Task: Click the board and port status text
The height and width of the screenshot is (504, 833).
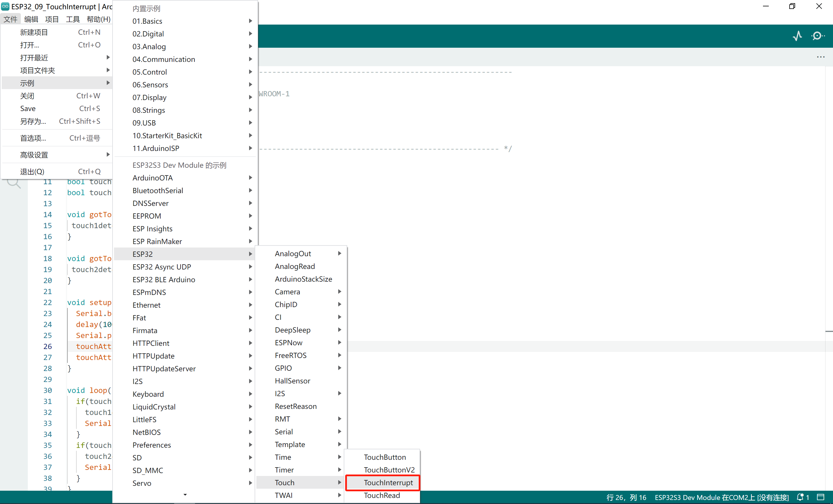Action: (x=721, y=497)
